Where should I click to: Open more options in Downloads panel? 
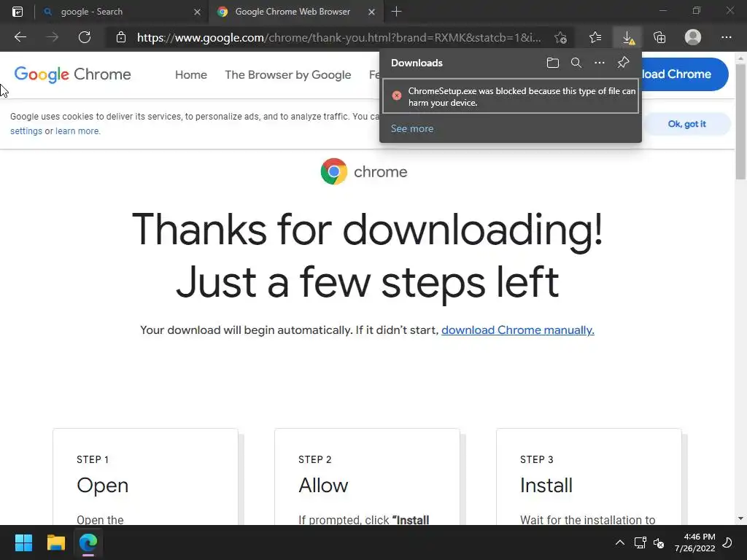pos(600,63)
